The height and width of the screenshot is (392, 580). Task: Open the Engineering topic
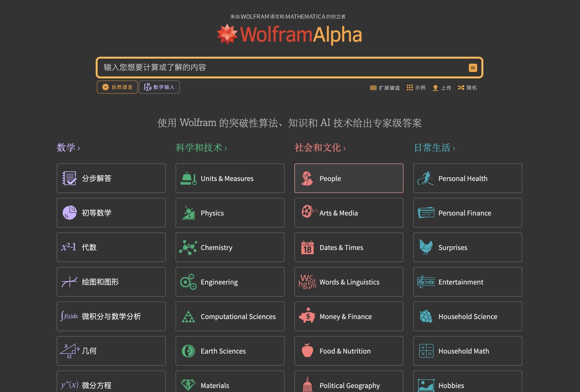pos(230,282)
